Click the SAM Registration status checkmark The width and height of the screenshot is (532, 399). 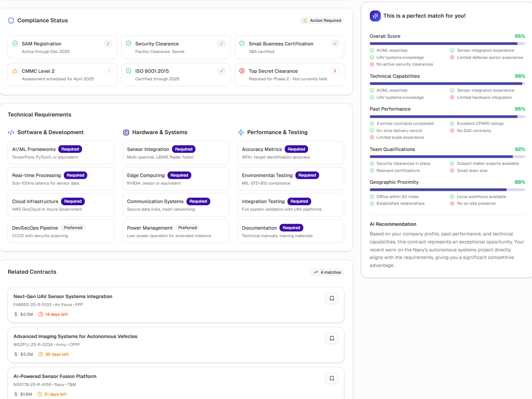tap(108, 44)
